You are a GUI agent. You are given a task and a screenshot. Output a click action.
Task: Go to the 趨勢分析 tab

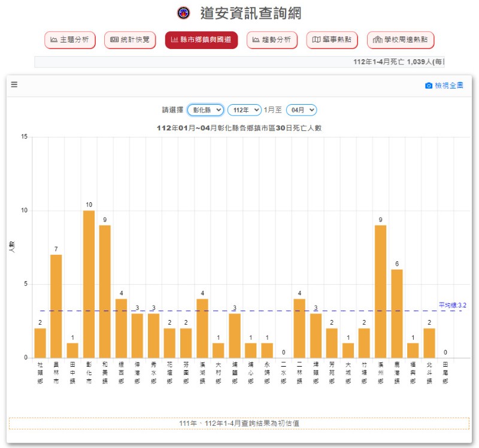[x=271, y=40]
